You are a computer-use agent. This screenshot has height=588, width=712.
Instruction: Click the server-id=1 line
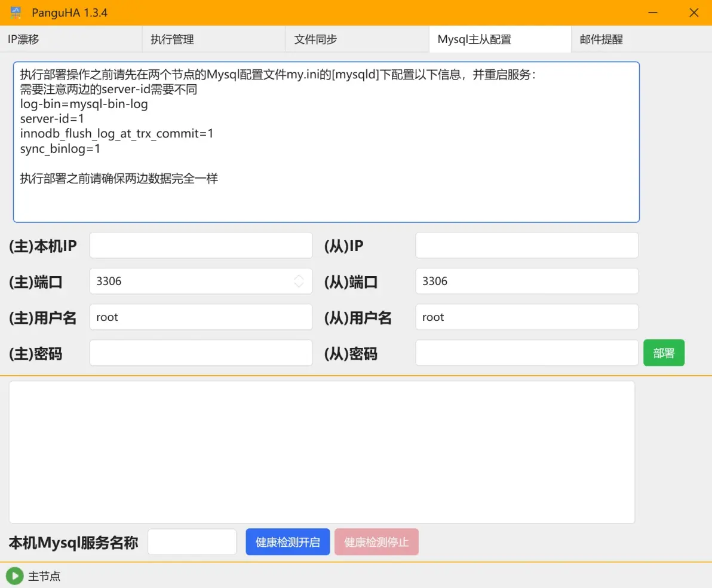[x=52, y=118]
